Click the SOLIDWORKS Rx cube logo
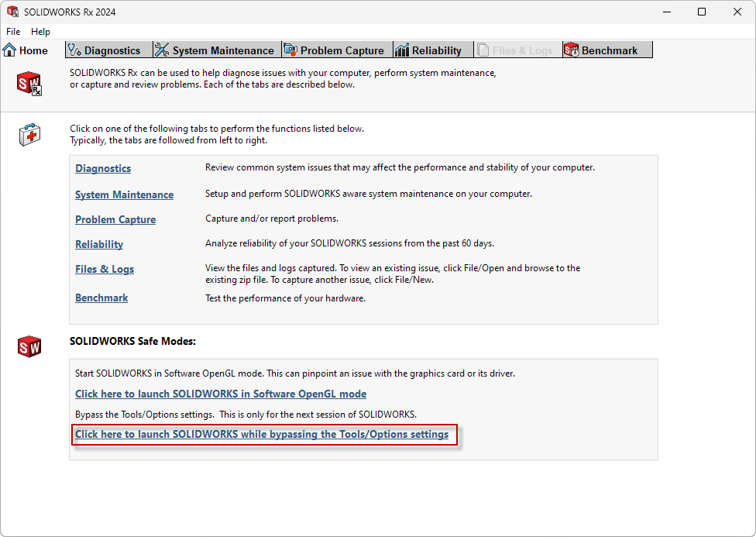 click(29, 83)
